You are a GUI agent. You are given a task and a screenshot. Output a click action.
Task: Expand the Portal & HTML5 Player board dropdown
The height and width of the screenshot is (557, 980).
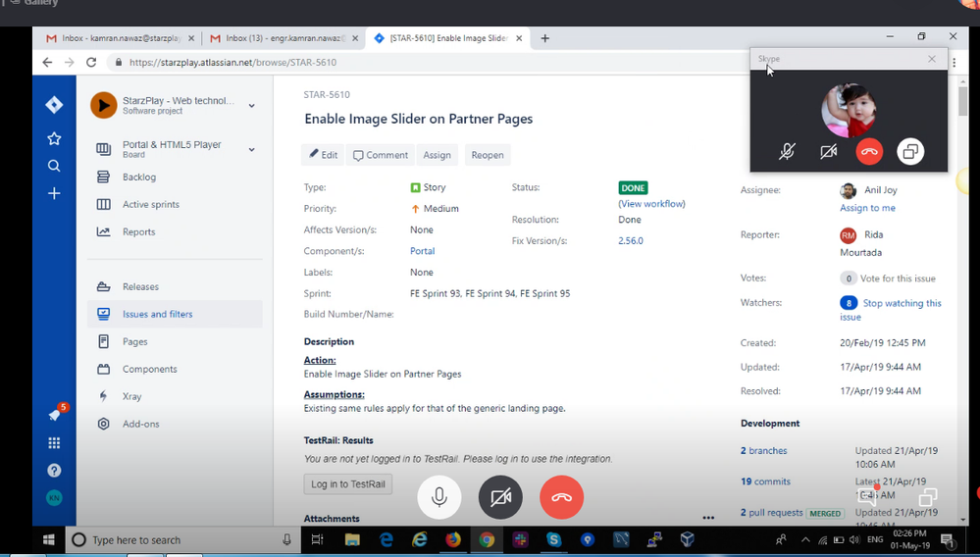[x=252, y=149]
